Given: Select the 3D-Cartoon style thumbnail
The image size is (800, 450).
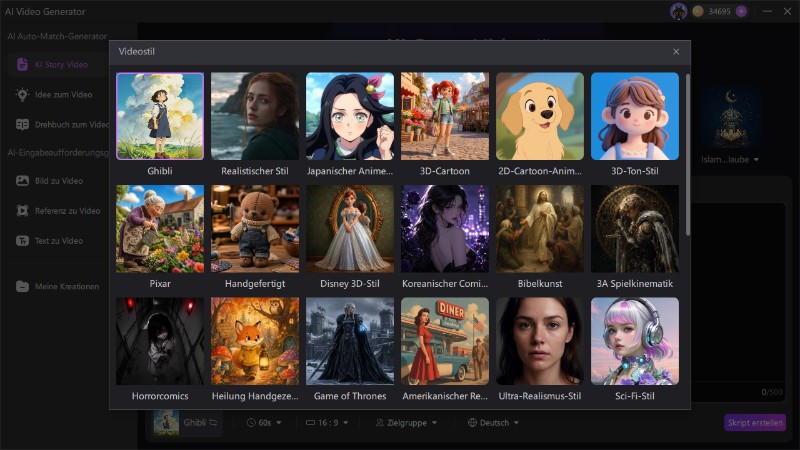Looking at the screenshot, I should 445,116.
